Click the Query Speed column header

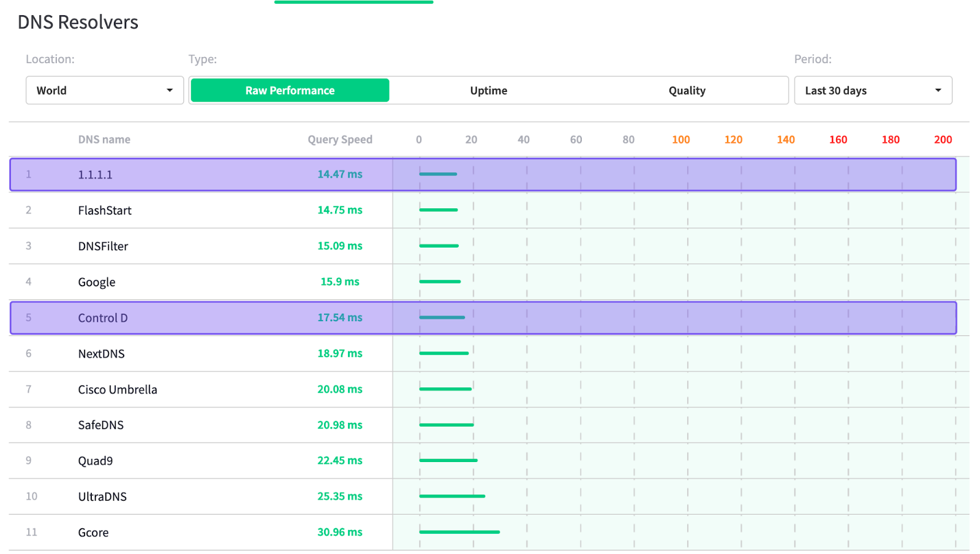point(340,139)
